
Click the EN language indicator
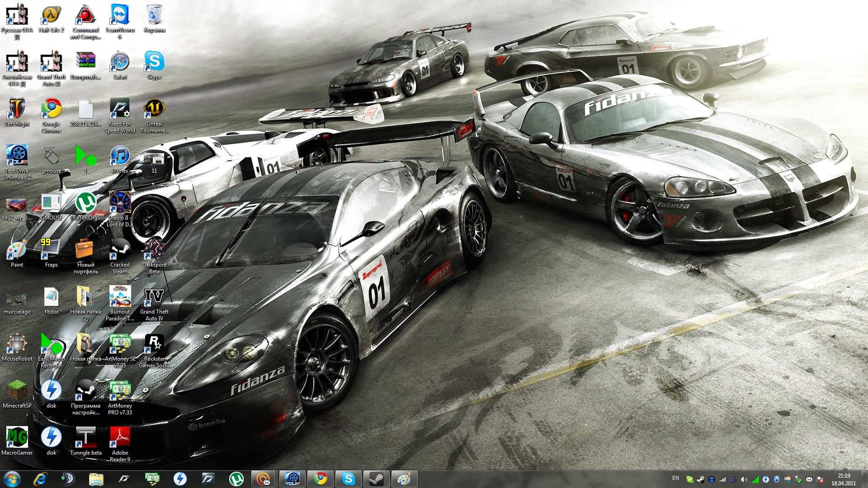[x=675, y=478]
